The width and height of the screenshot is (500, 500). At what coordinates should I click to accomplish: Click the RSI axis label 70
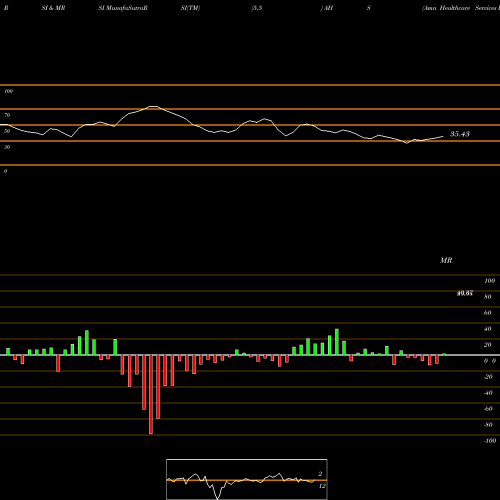[7, 115]
